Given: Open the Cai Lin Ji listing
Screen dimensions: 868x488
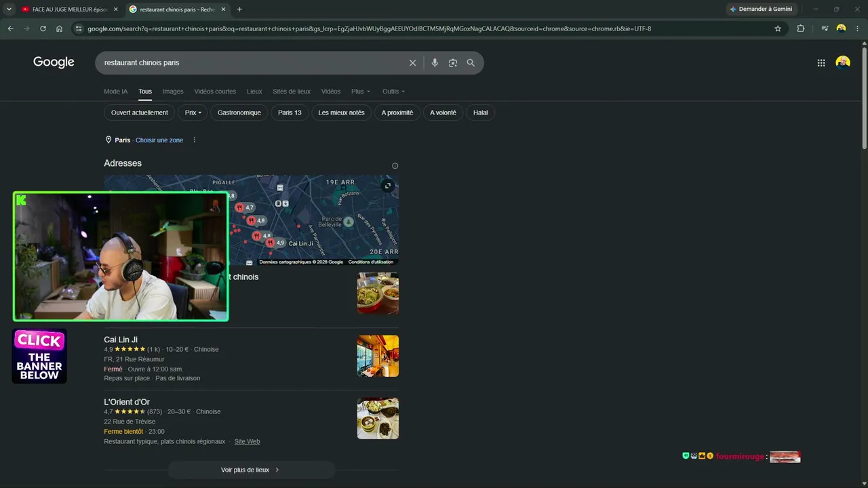Looking at the screenshot, I should pyautogui.click(x=121, y=340).
